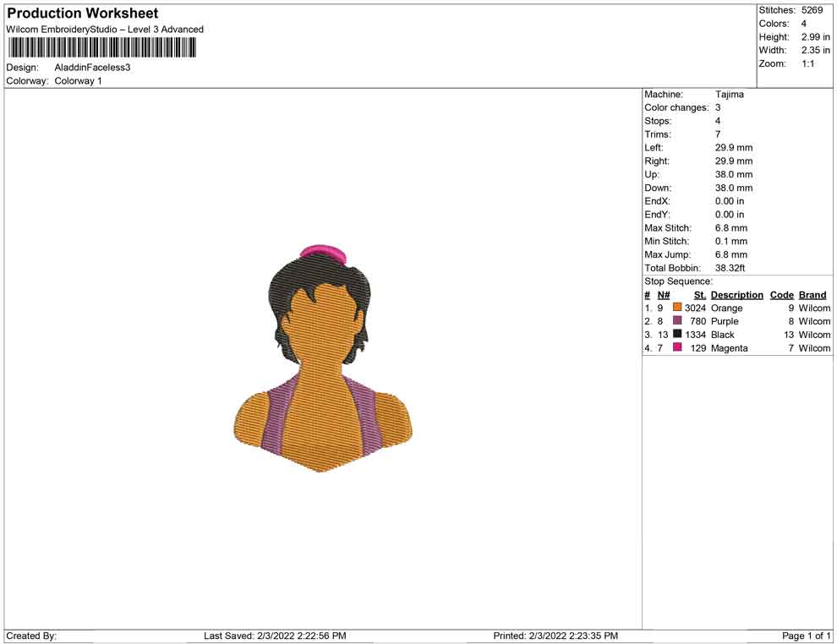Image resolution: width=837 pixels, height=644 pixels.
Task: Click the 'Color changes:' label
Action: pos(676,107)
